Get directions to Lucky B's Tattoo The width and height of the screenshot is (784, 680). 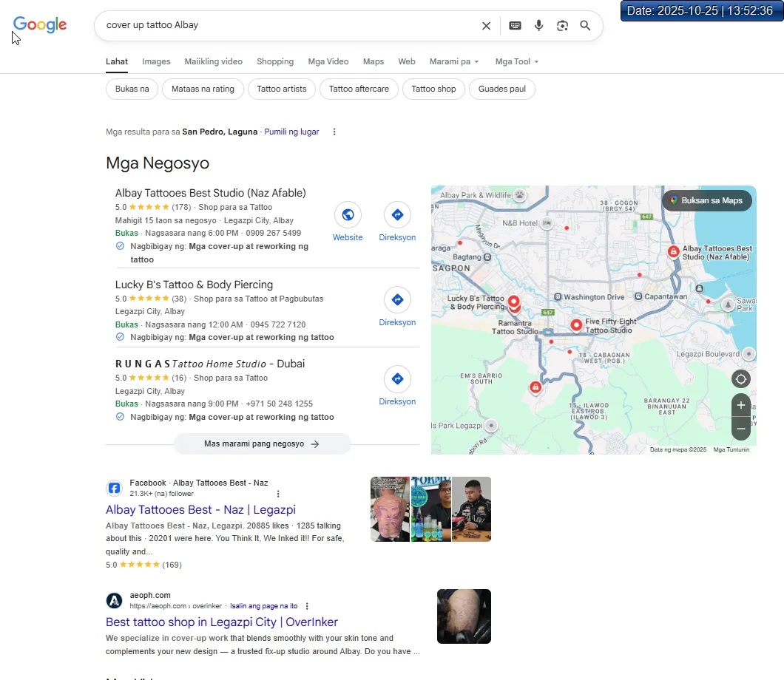[x=397, y=307]
